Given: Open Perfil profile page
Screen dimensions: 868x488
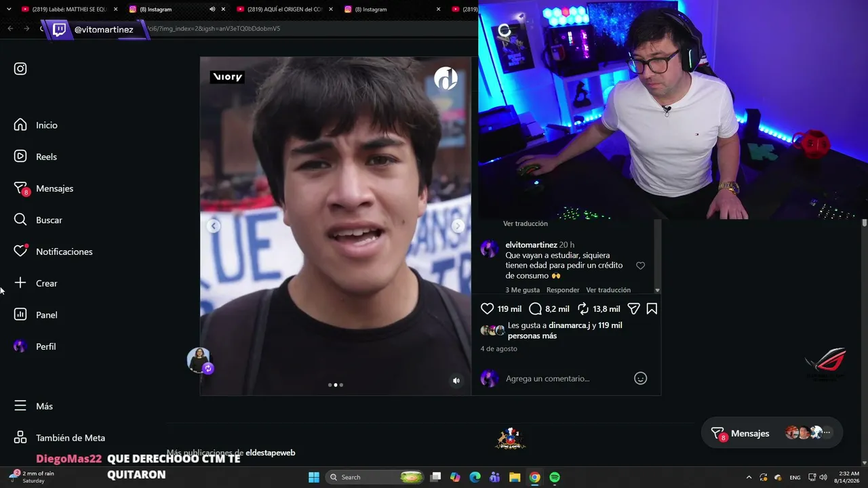Looking at the screenshot, I should pos(35,346).
